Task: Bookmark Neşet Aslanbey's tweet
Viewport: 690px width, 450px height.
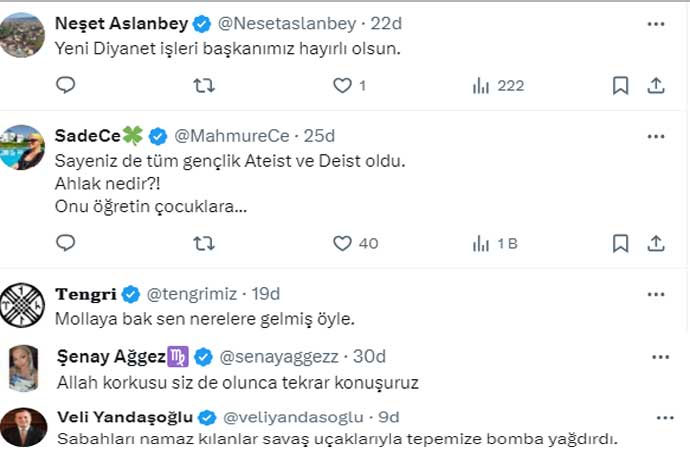Action: click(620, 86)
